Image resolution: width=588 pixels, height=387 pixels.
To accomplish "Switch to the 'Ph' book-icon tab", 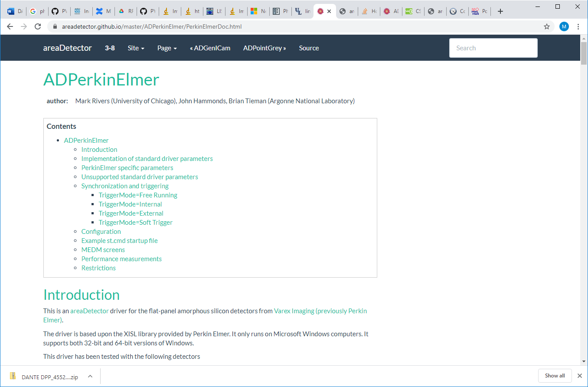I will (x=281, y=12).
